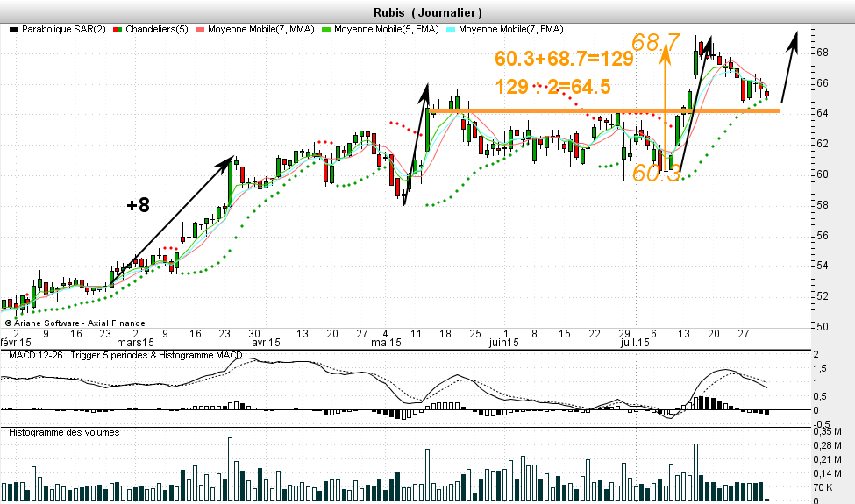This screenshot has height=504, width=855.
Task: Click the 0,28 M volume scale label
Action: click(x=827, y=445)
